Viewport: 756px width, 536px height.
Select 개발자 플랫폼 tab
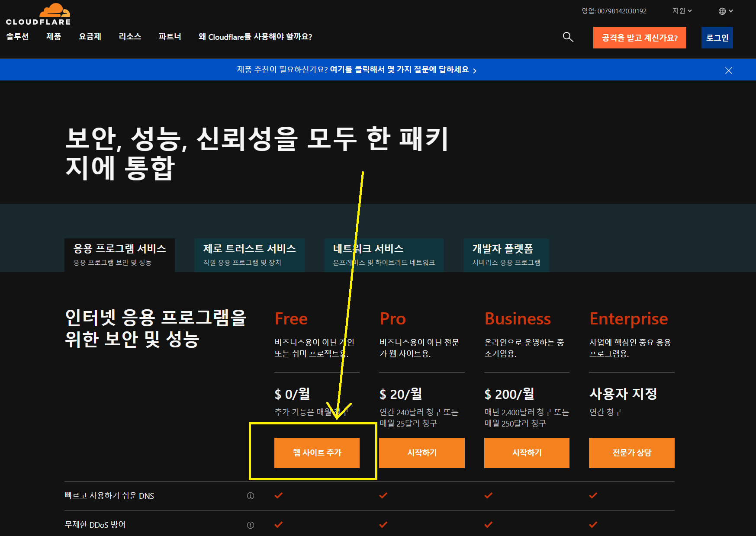tap(506, 255)
